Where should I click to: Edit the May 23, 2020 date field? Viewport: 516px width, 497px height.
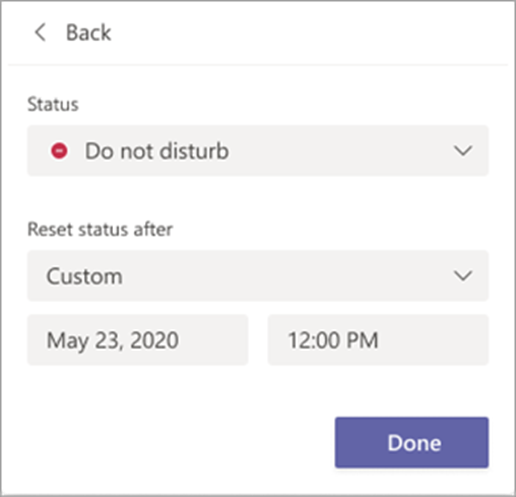coord(138,340)
